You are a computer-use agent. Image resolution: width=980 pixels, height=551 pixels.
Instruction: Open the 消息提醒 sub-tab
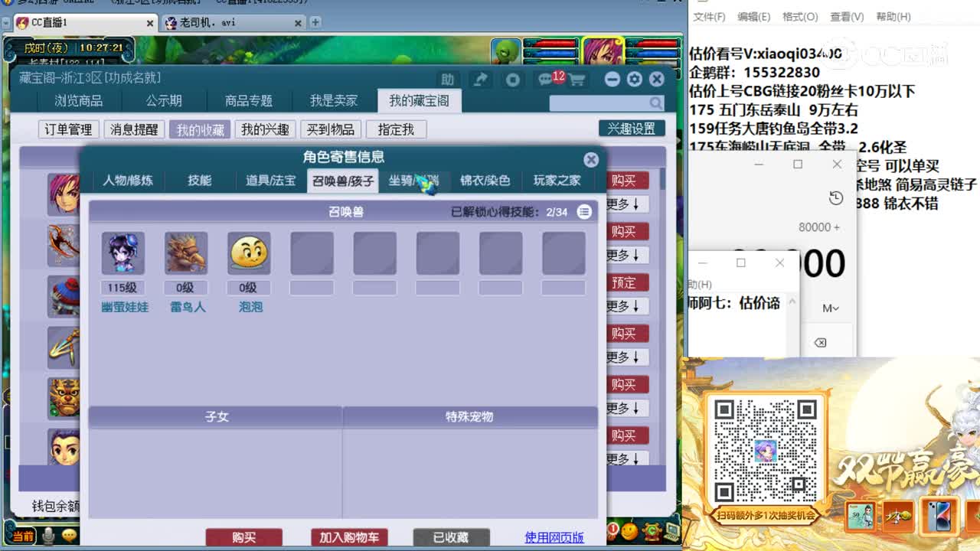pos(134,129)
